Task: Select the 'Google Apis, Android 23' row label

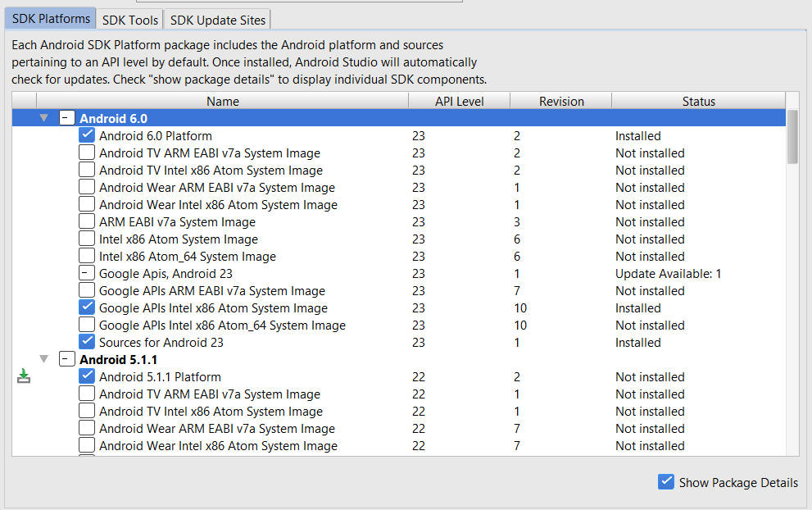Action: click(x=166, y=274)
